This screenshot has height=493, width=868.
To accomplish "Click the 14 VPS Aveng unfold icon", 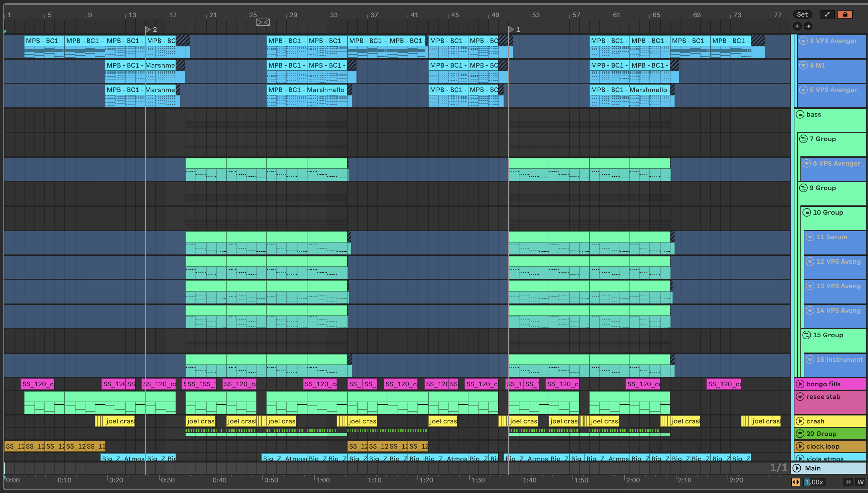I will point(810,310).
